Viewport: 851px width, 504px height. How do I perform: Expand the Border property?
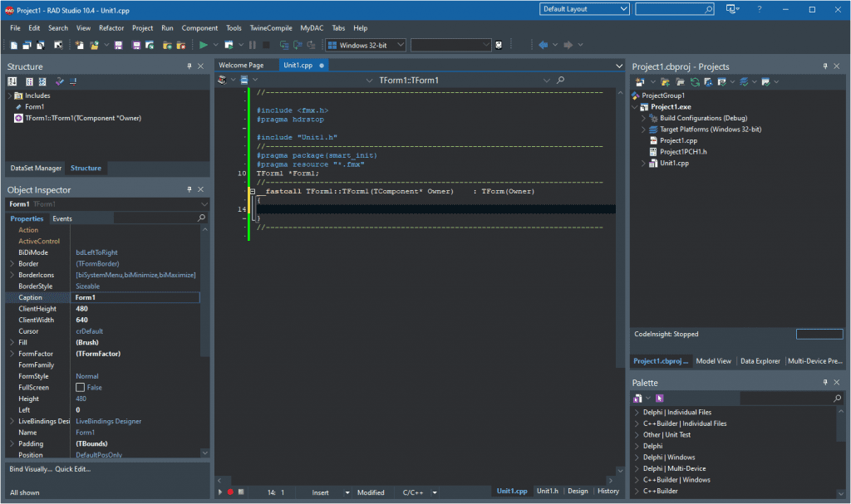(x=12, y=264)
